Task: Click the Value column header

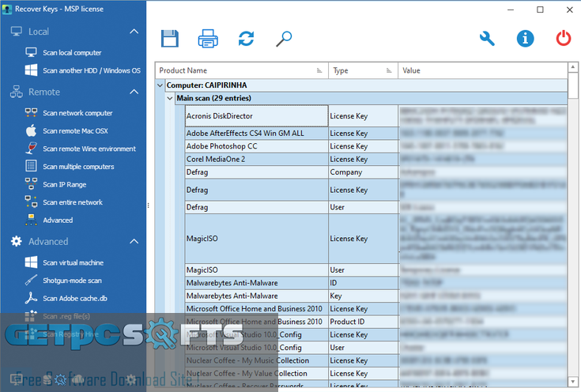Action: [x=483, y=70]
